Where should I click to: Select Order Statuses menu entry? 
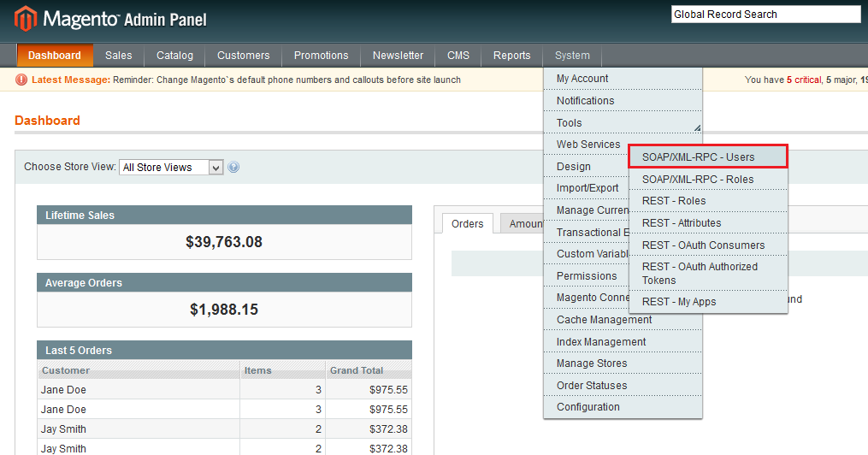623,386
